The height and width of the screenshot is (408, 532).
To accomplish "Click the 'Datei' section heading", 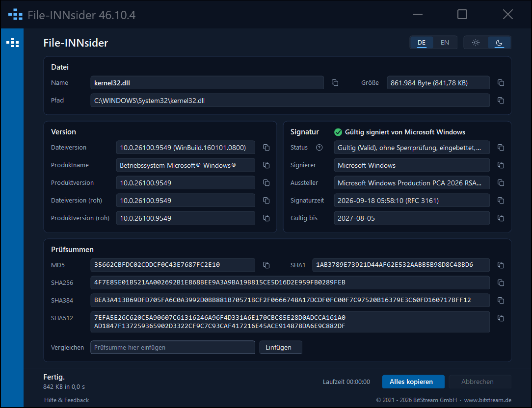I will (60, 67).
